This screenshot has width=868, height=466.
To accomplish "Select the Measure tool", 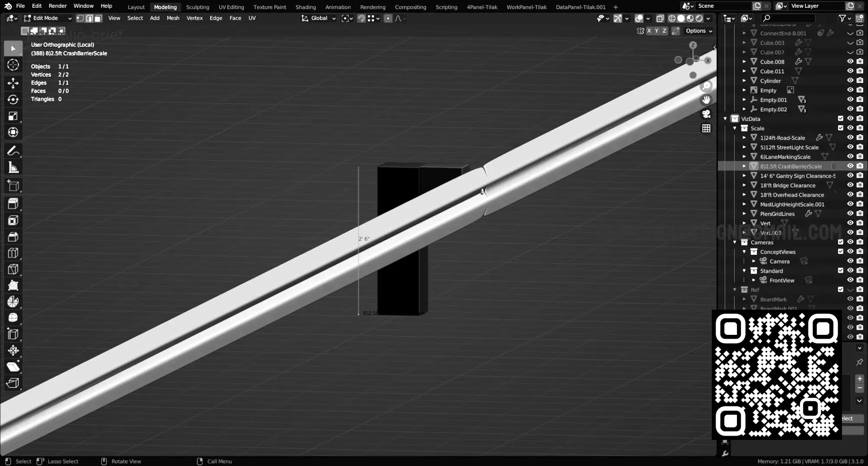I will (13, 168).
